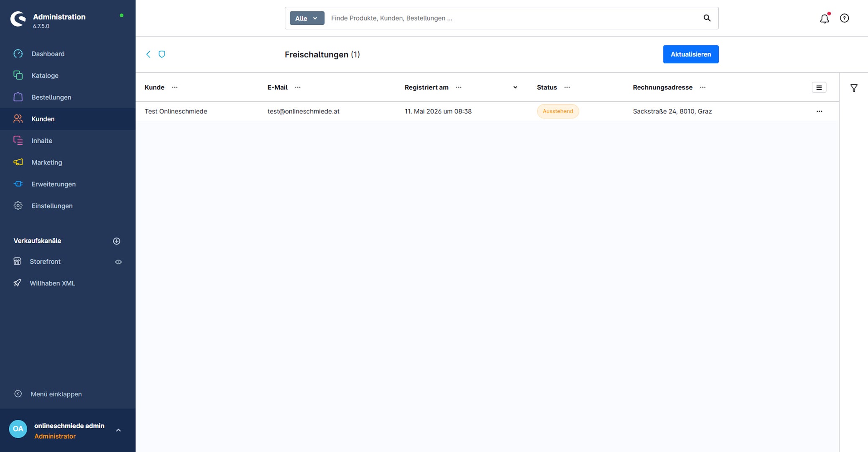Screen dimensions: 868x452
Task: Open the Willhaben XML sales channel
Action: click(52, 283)
